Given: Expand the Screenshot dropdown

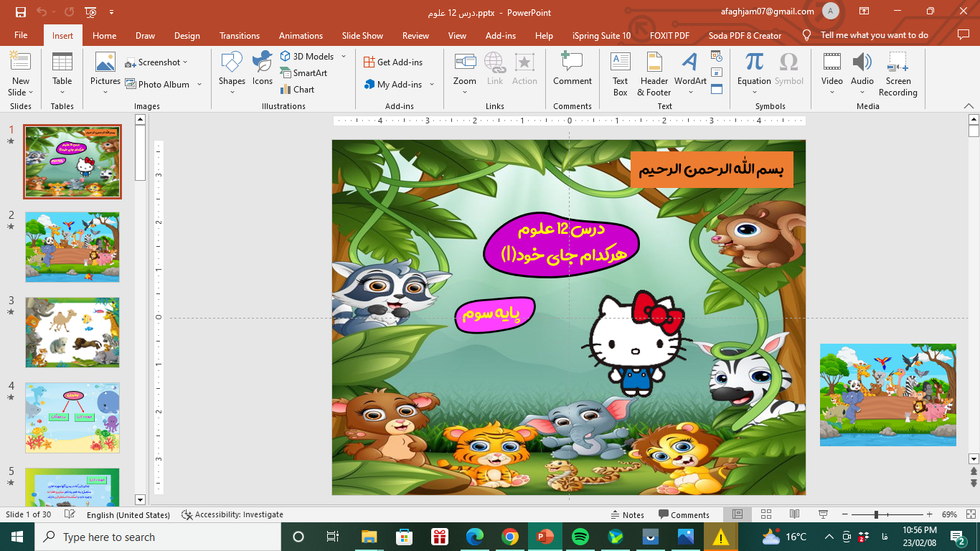Looking at the screenshot, I should [x=185, y=62].
